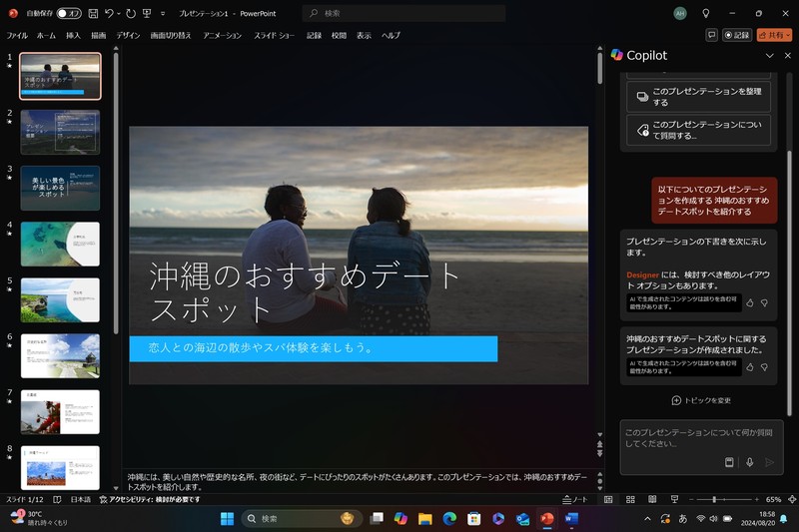The width and height of the screenshot is (799, 532).
Task: Select slide 3 thumbnail 美しい景色が楽しめるスポット
Action: (x=60, y=188)
